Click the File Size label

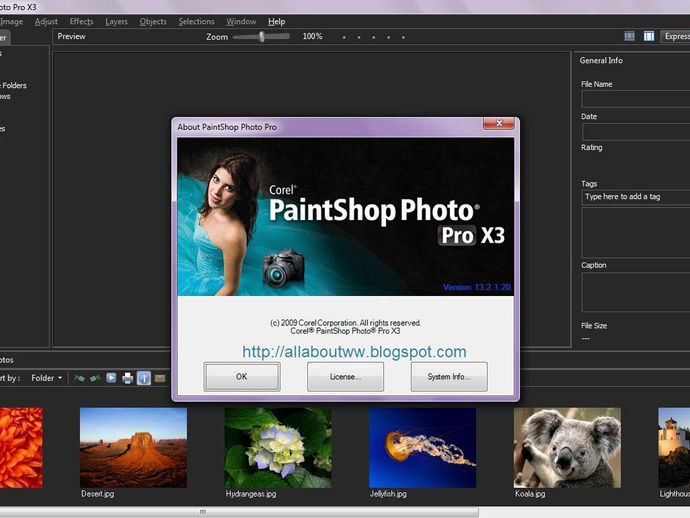[594, 326]
